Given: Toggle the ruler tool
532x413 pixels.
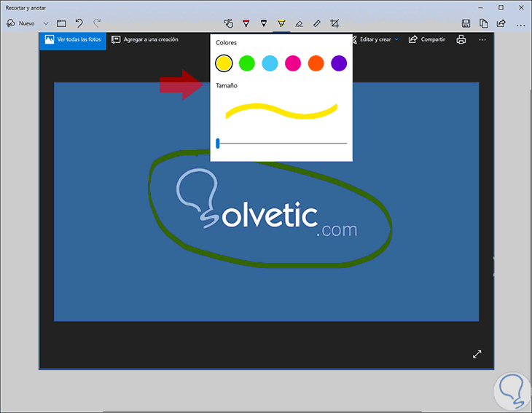Looking at the screenshot, I should 316,23.
